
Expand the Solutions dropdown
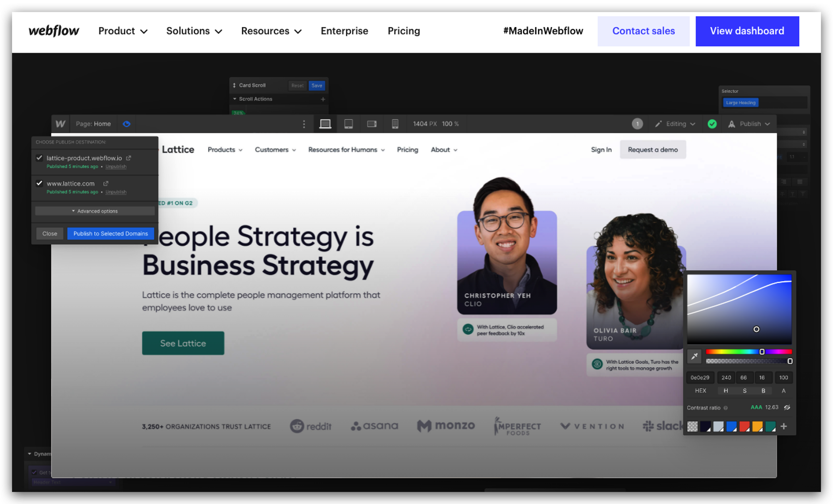point(194,31)
